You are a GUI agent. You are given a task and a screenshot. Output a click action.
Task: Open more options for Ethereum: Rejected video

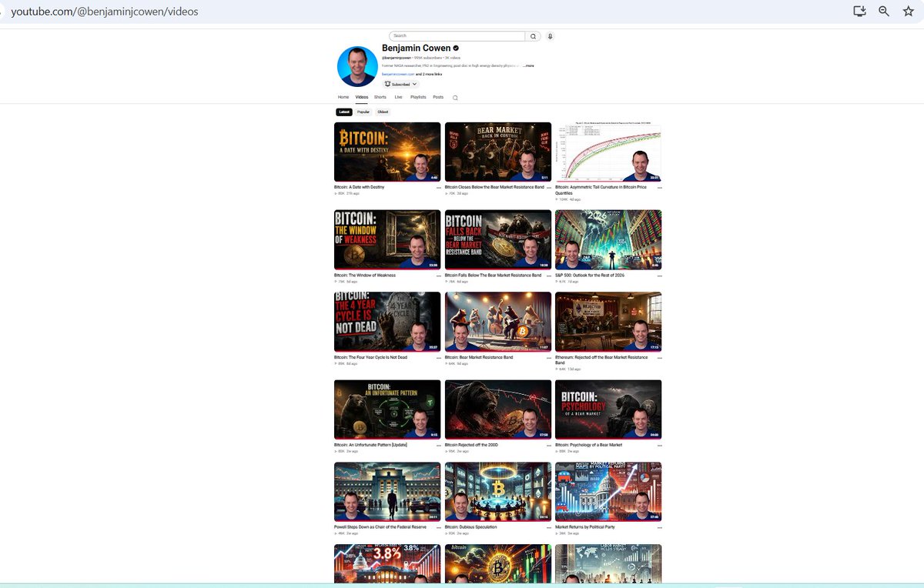point(660,358)
